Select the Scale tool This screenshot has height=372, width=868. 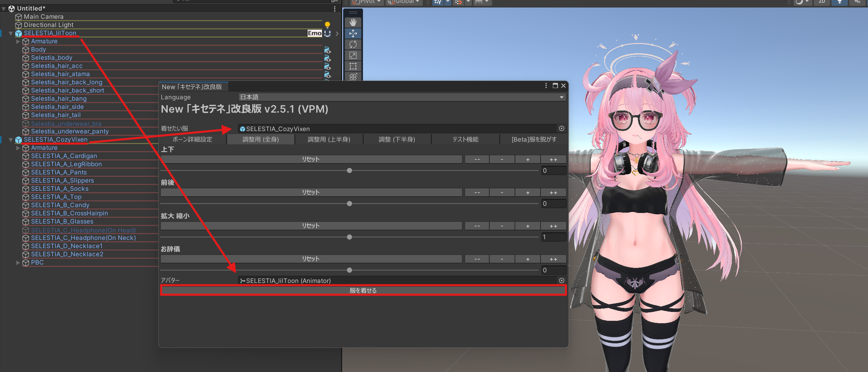353,55
